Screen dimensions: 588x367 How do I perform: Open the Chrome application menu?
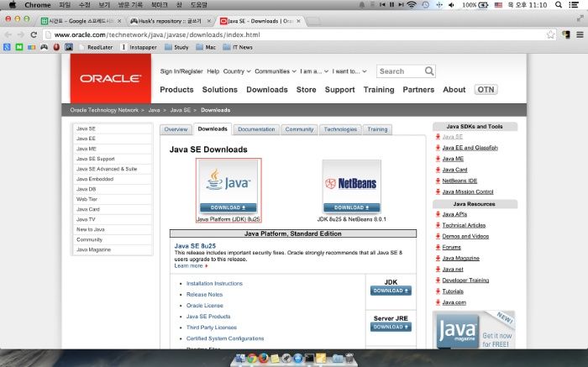point(38,5)
